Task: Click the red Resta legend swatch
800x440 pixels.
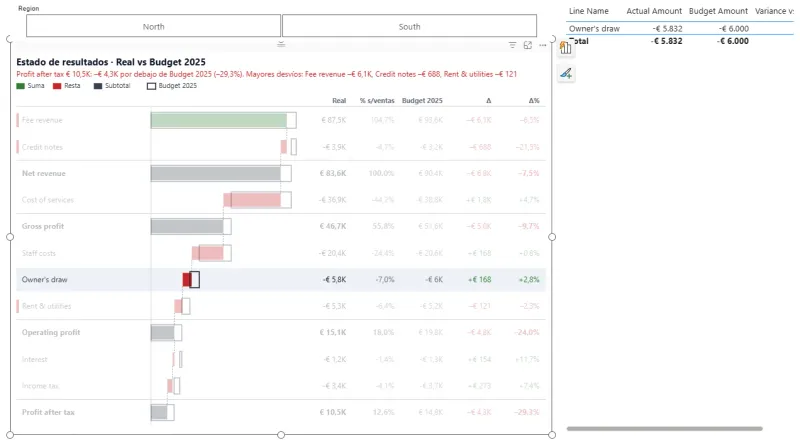Action: [57, 86]
